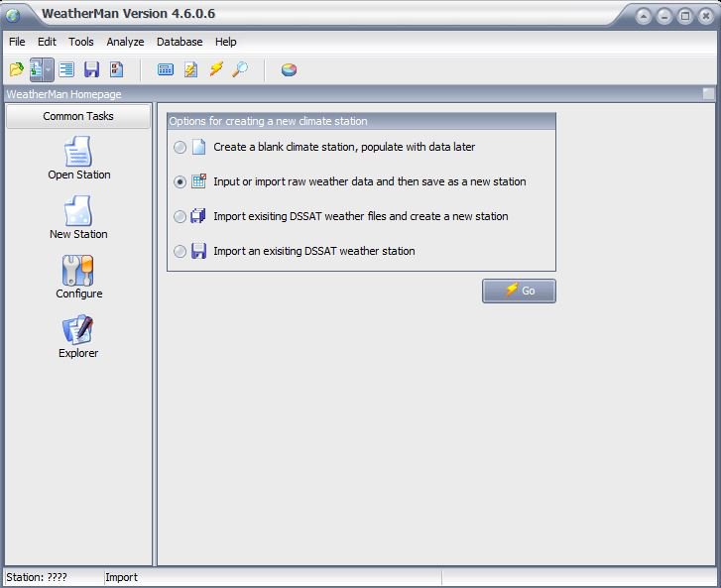Click the Common Tasks header button
The width and height of the screenshot is (721, 588).
coord(78,116)
